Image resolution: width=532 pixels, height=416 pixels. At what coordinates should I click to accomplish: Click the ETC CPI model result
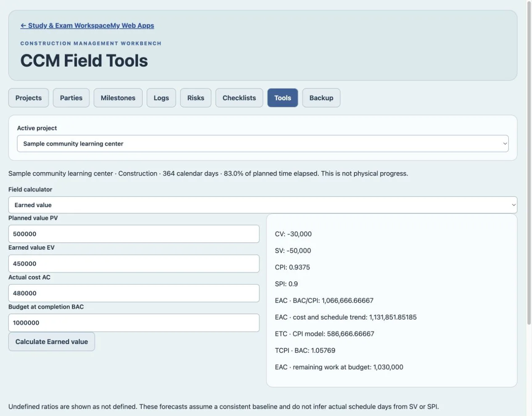[324, 334]
